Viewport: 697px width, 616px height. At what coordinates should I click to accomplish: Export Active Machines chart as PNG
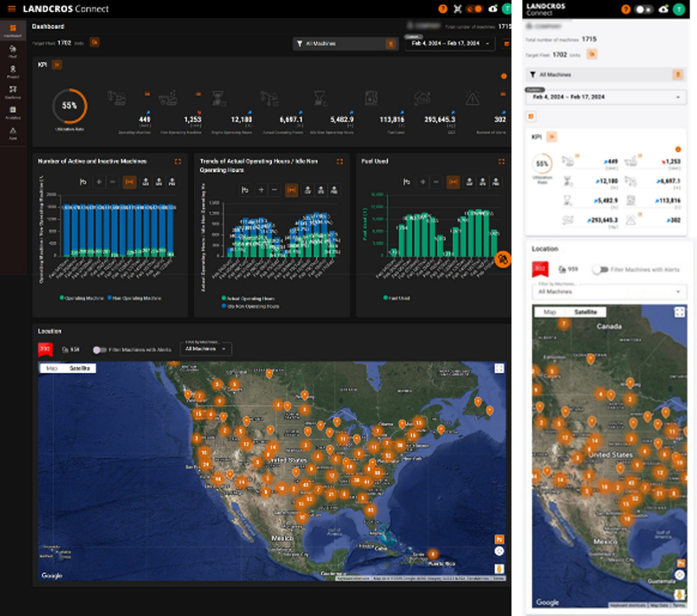tap(172, 182)
